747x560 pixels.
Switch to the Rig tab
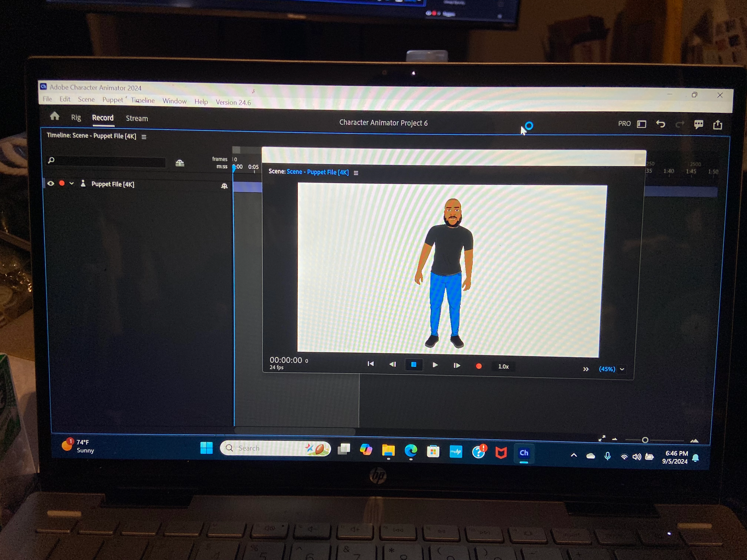coord(76,117)
